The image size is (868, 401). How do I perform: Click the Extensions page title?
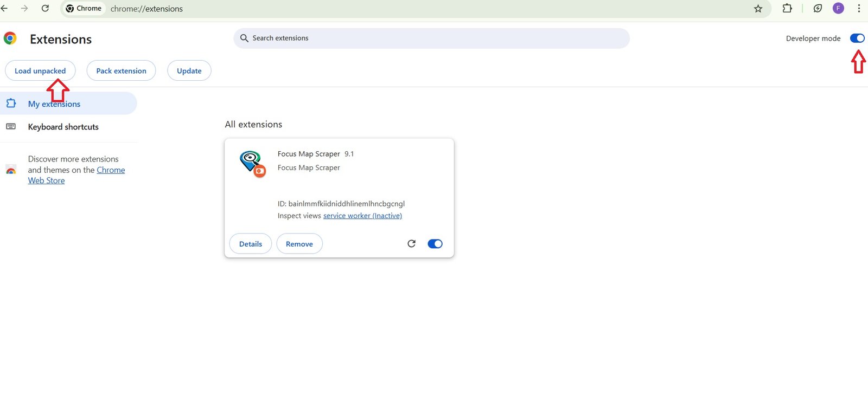(61, 39)
